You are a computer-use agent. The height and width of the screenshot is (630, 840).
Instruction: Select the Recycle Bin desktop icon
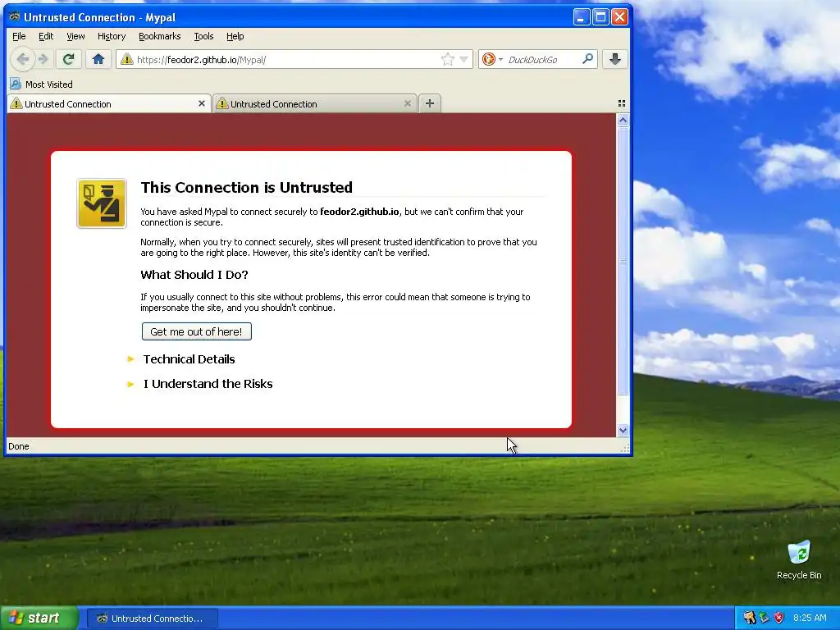[x=799, y=560]
